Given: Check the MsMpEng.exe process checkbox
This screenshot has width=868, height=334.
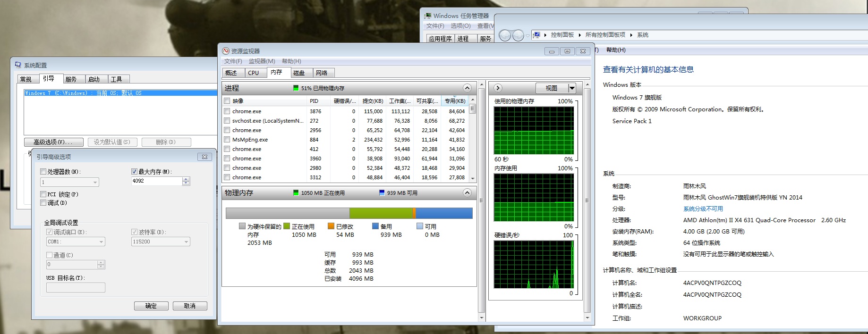Looking at the screenshot, I should point(227,140).
